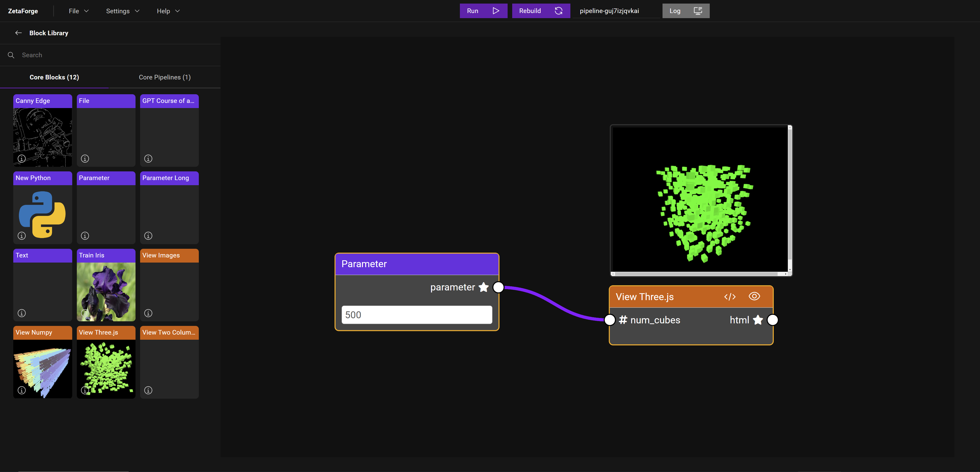Click info icon on Canny Edge block
The image size is (980, 472).
pyautogui.click(x=22, y=158)
